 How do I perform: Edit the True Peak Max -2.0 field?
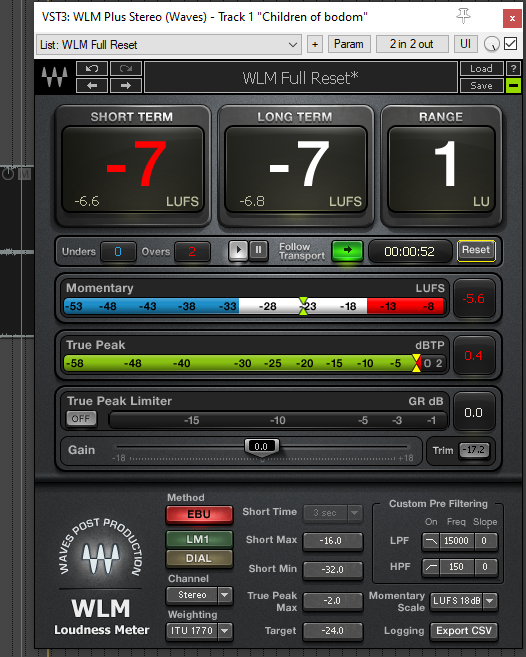point(333,601)
